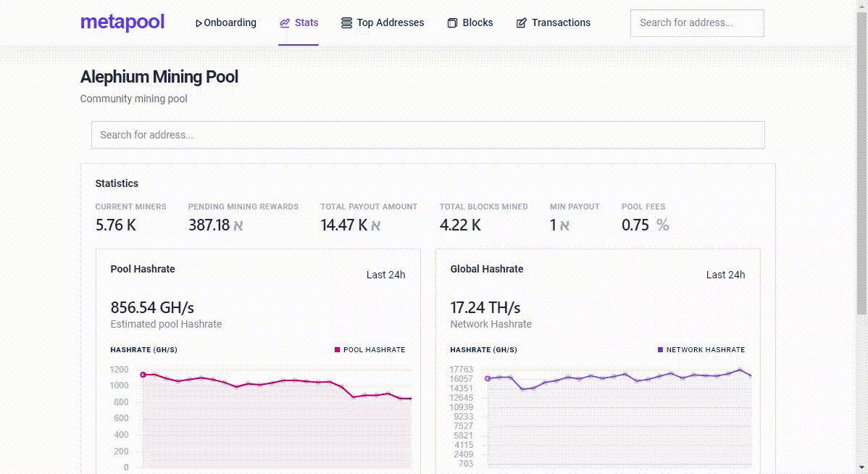Click the Alephium symbol under Min Payout
The height and width of the screenshot is (474, 868).
pyautogui.click(x=564, y=225)
